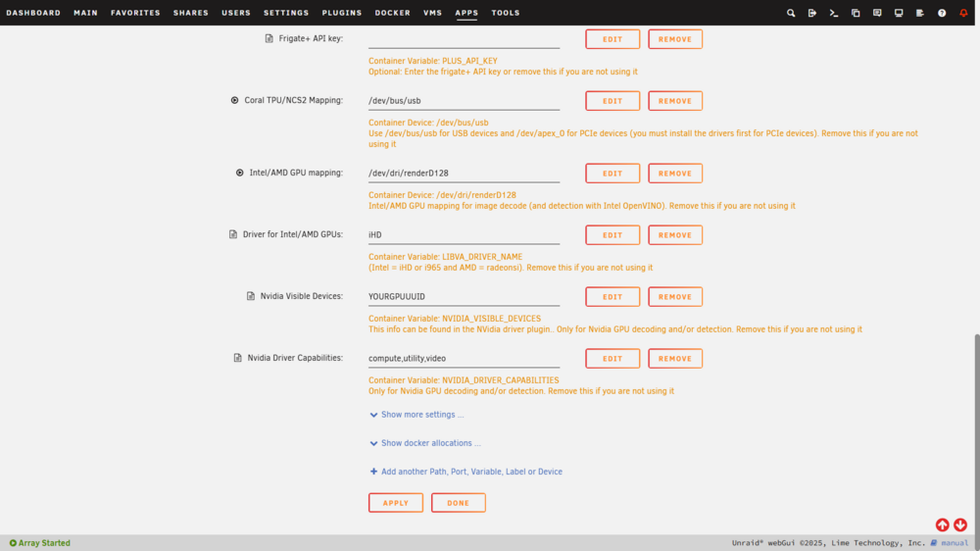The image size is (980, 551).
Task: Click the YOURGPUUUID input field
Action: (464, 296)
